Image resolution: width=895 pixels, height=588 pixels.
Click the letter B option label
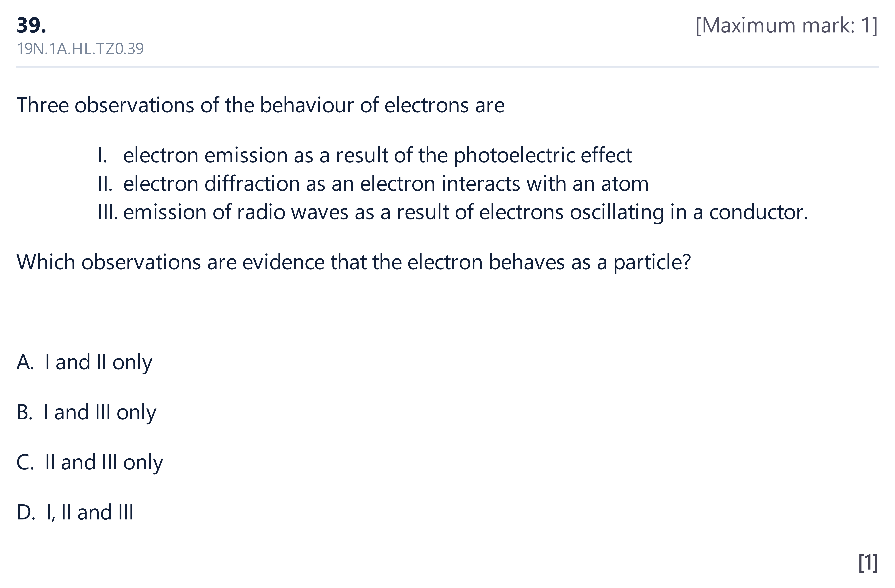[x=24, y=412]
